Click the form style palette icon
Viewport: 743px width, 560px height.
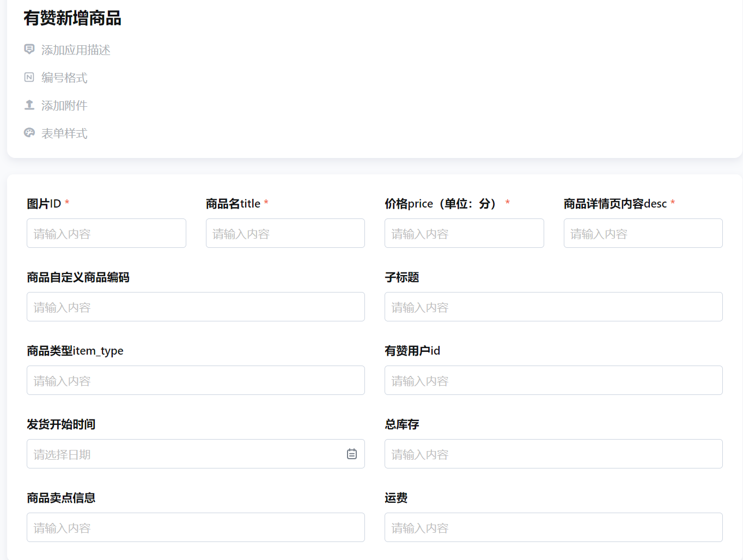point(29,133)
